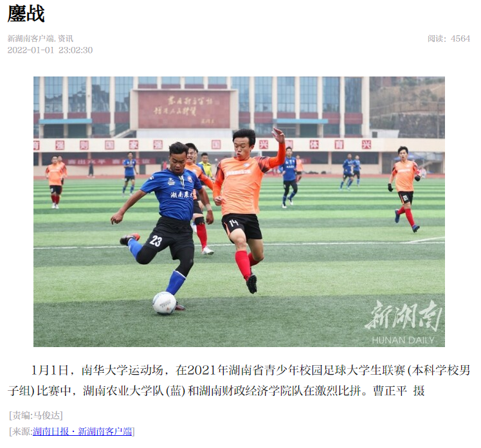Click the number 23 on blue shorts
Image resolution: width=481 pixels, height=448 pixels.
[x=156, y=241]
